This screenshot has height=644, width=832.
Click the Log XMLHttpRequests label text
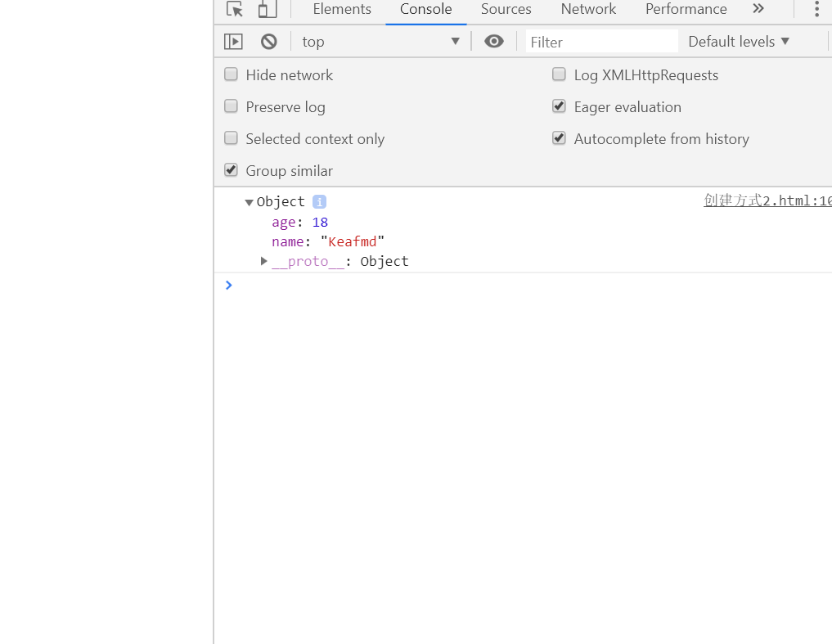pyautogui.click(x=646, y=74)
